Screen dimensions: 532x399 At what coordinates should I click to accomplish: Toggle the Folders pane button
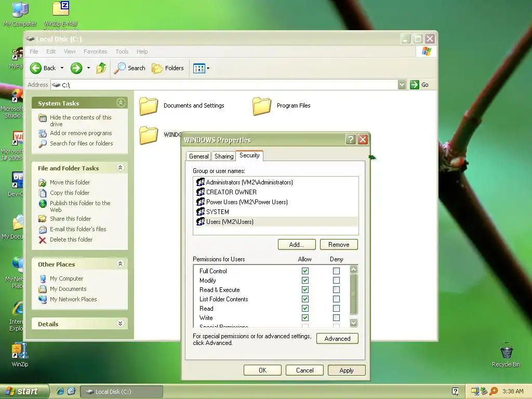[168, 68]
